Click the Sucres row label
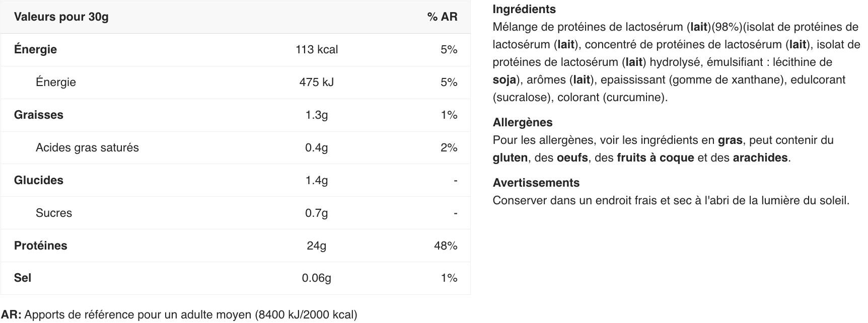 54,213
